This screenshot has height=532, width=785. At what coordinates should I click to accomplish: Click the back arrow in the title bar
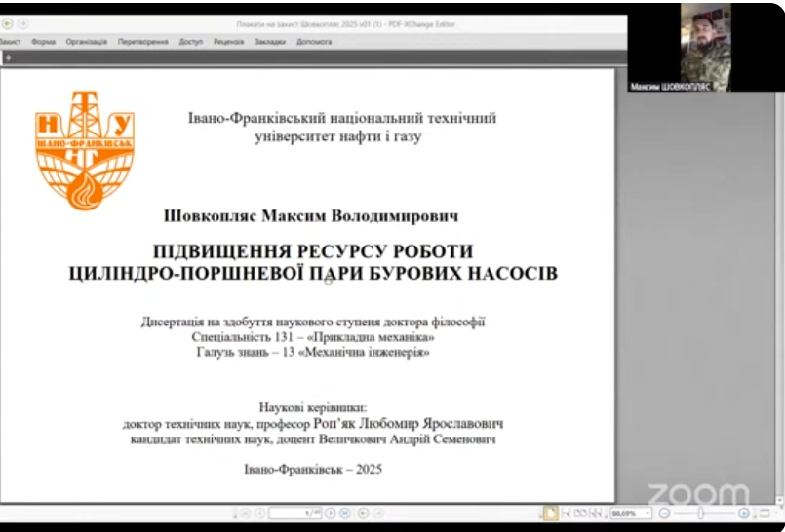tap(7, 24)
